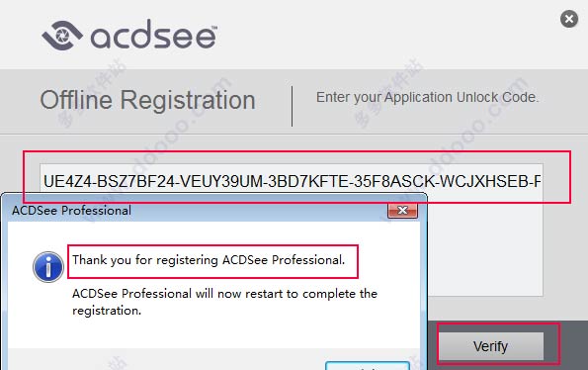Click the trademark symbol beside acdsee logo
This screenshot has height=370, width=588.
click(x=214, y=28)
